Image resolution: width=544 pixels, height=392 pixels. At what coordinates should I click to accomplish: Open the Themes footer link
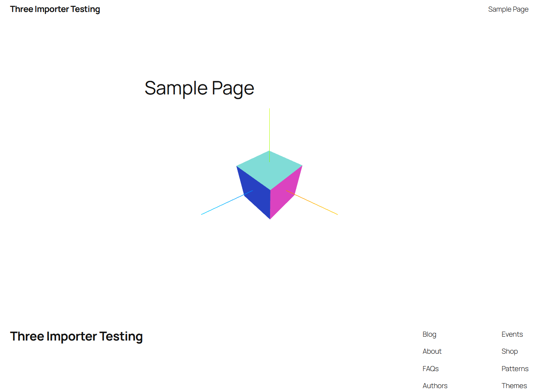tap(514, 385)
